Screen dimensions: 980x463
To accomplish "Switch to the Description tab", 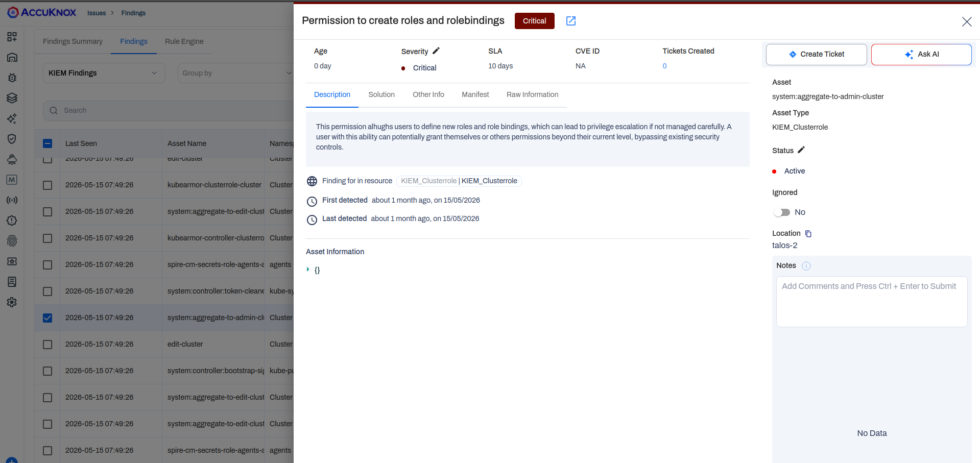I will (x=332, y=94).
